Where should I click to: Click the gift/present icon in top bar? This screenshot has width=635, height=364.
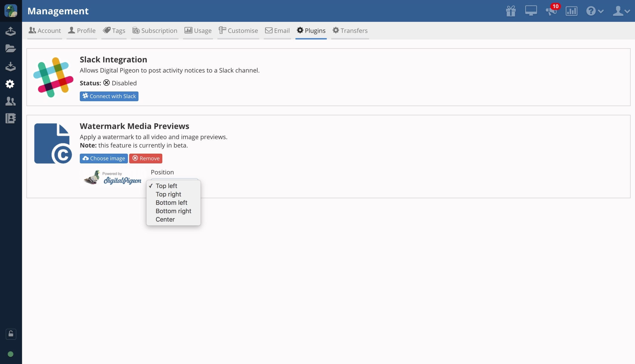[x=511, y=10]
